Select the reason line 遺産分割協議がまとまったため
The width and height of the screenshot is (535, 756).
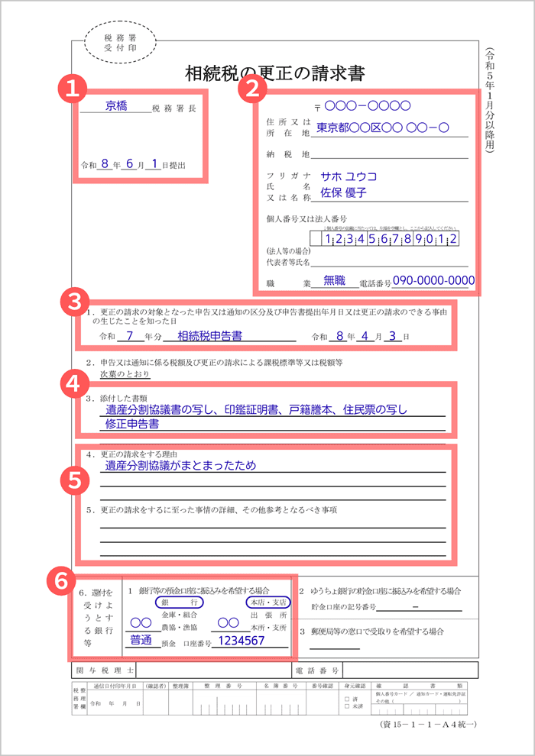pos(273,466)
